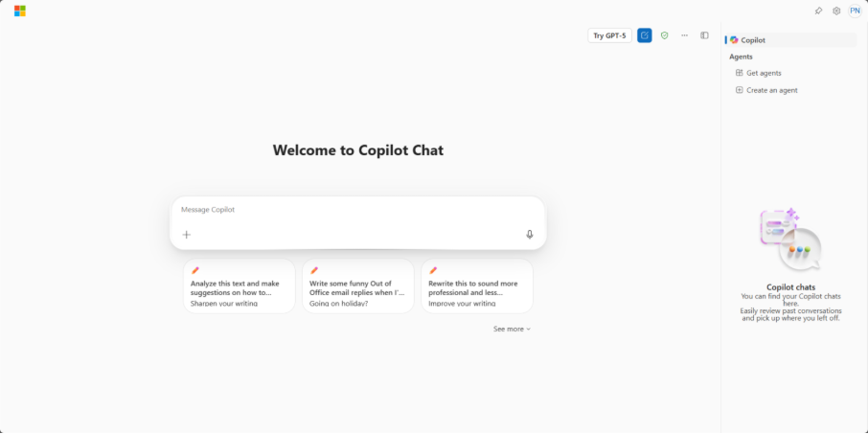Click the new chat compose icon
Screen dimensions: 868x434
645,35
